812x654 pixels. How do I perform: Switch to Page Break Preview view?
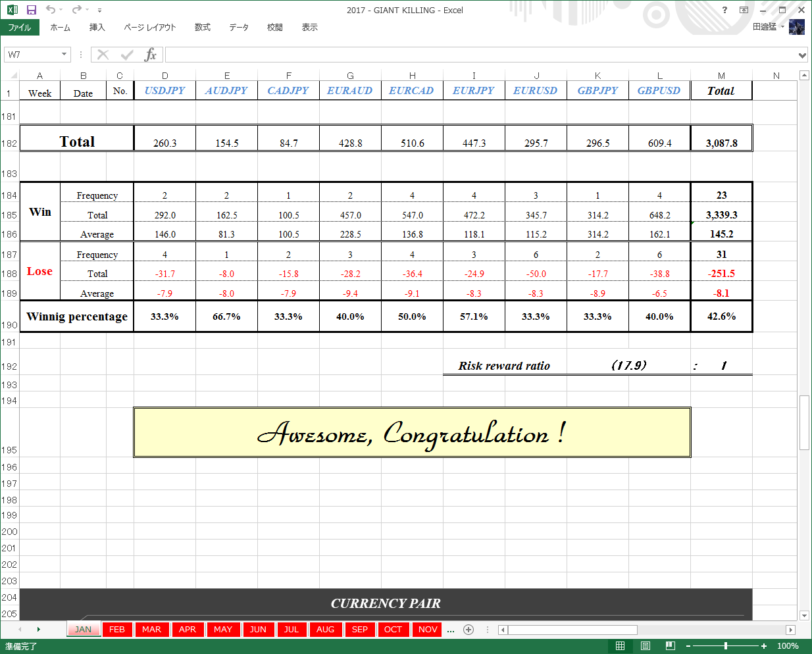[671, 646]
